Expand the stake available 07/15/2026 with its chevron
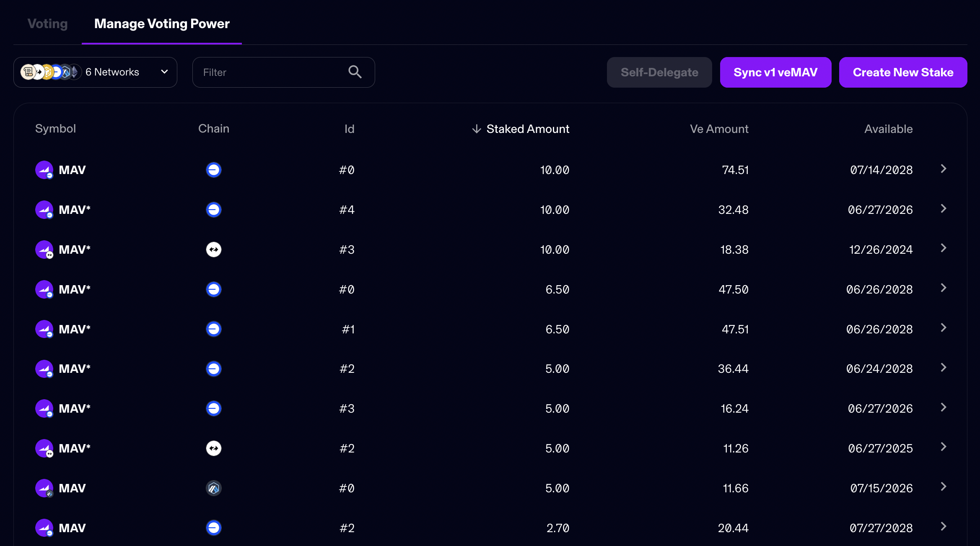 click(943, 487)
